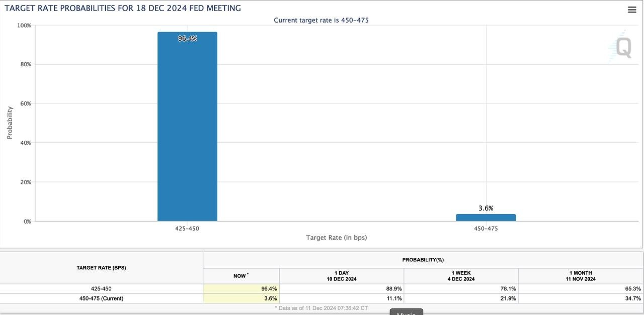This screenshot has width=644, height=315.
Task: Select the 1 MONTH 11 NOV 2024 column header
Action: pyautogui.click(x=580, y=275)
